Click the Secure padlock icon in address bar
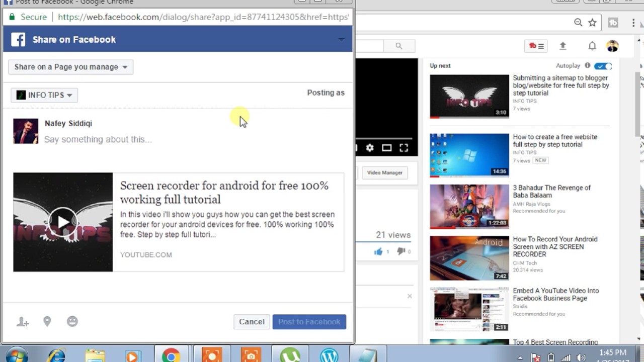The image size is (644, 362). tap(12, 17)
